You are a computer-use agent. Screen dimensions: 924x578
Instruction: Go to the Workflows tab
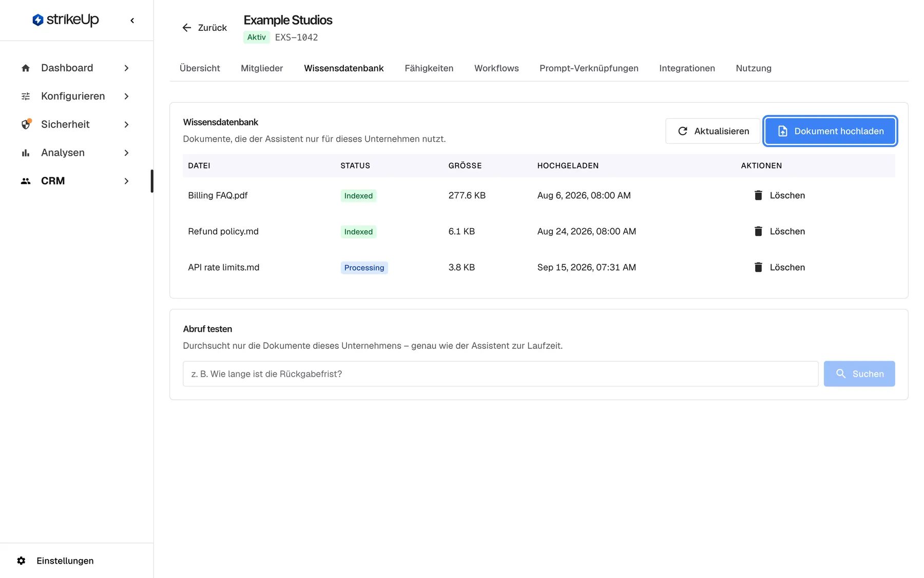pyautogui.click(x=496, y=68)
